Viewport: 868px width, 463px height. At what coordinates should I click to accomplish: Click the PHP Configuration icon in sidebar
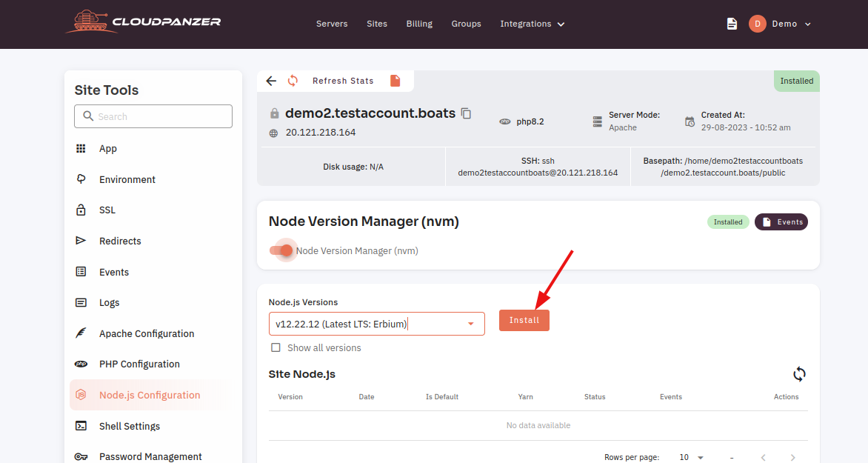pyautogui.click(x=81, y=364)
